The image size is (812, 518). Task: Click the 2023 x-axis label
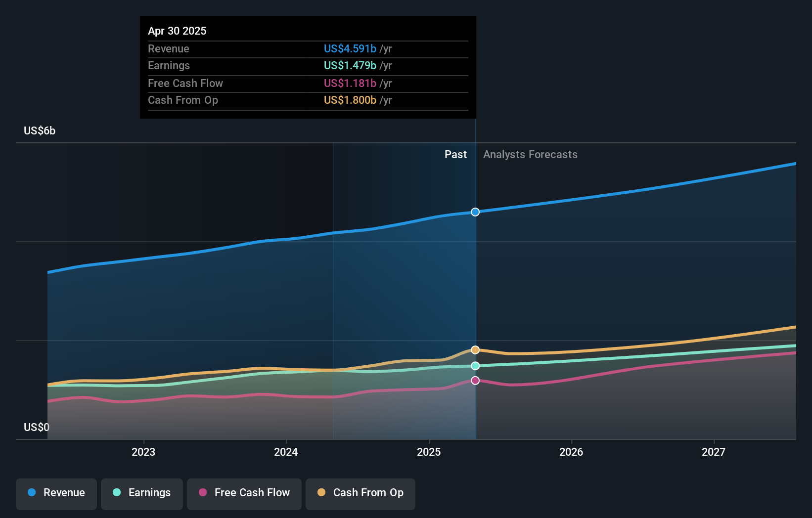coord(143,452)
